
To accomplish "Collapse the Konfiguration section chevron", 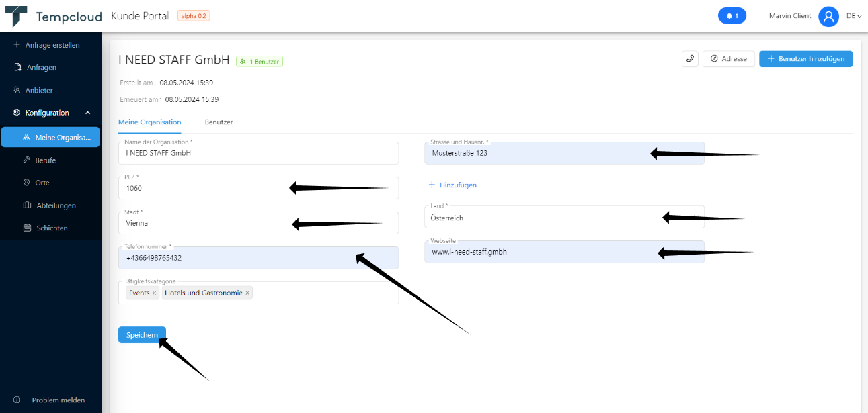I will pyautogui.click(x=87, y=113).
